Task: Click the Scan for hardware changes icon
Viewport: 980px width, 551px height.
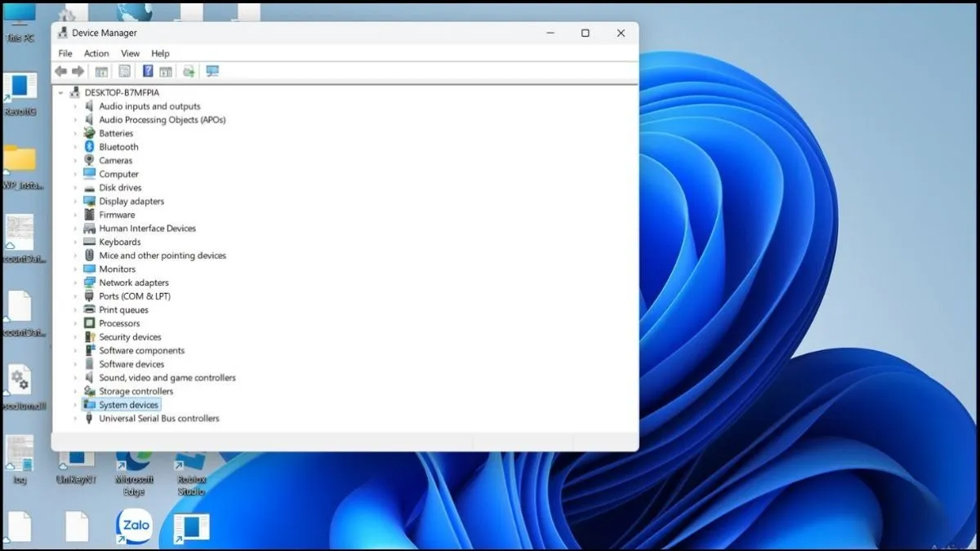Action: point(189,71)
